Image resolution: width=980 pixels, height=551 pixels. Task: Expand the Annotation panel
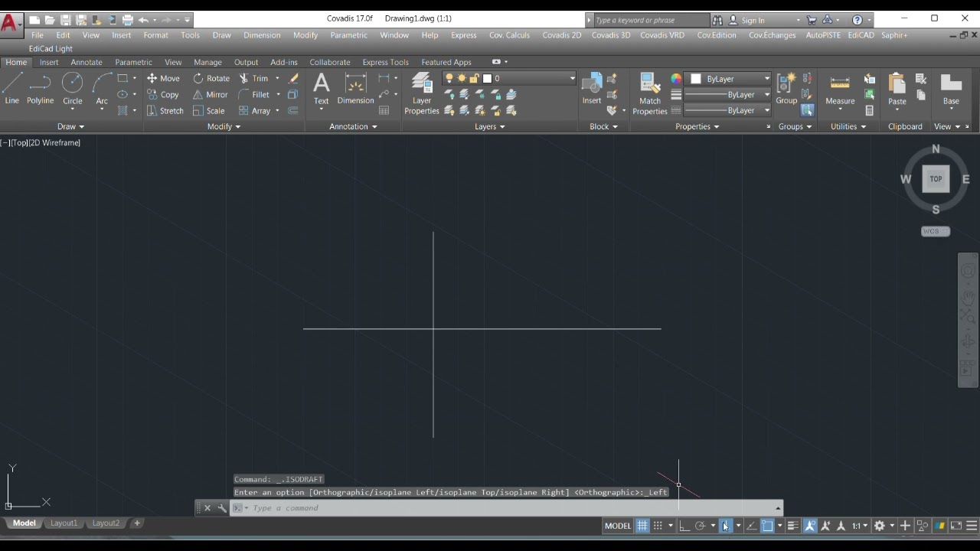point(353,126)
